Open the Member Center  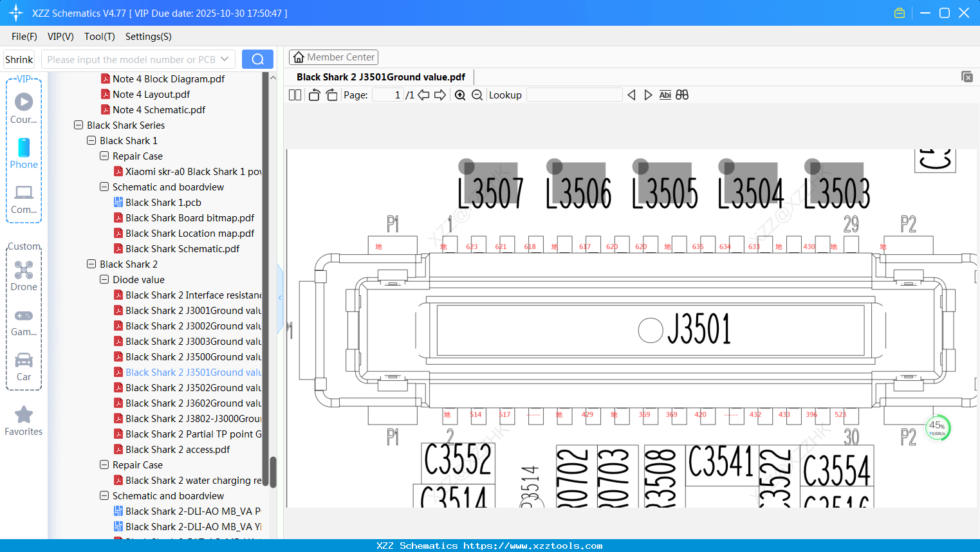tap(333, 57)
